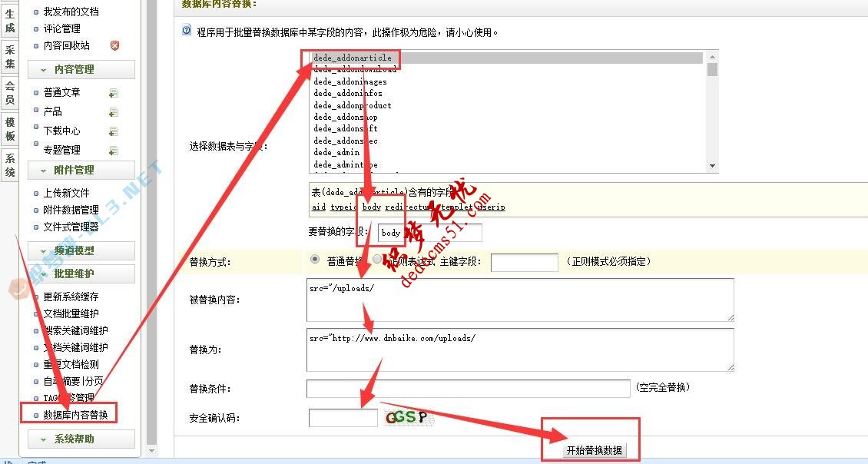Image resolution: width=868 pixels, height=464 pixels.
Task: Click the add icon beside 普通文章
Action: point(114,93)
